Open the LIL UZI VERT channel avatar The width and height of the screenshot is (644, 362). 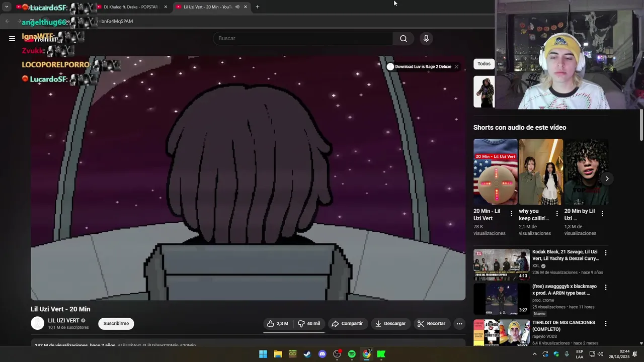click(38, 323)
